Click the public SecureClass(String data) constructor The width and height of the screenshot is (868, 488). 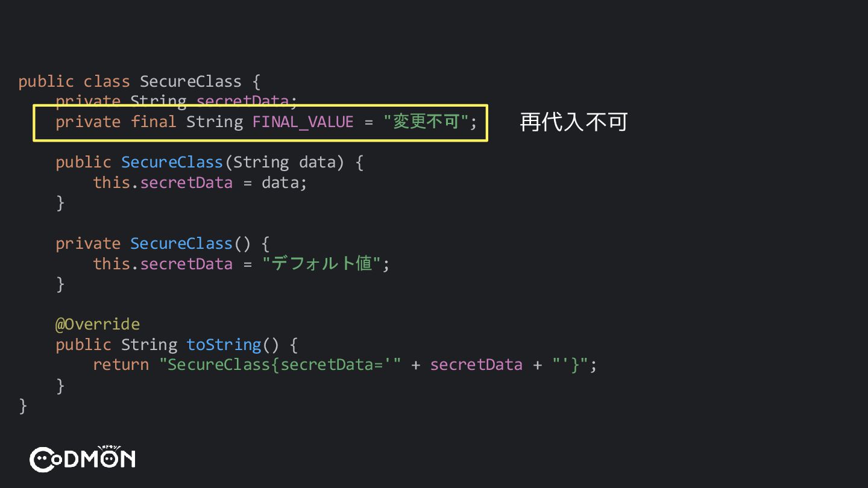[209, 163]
